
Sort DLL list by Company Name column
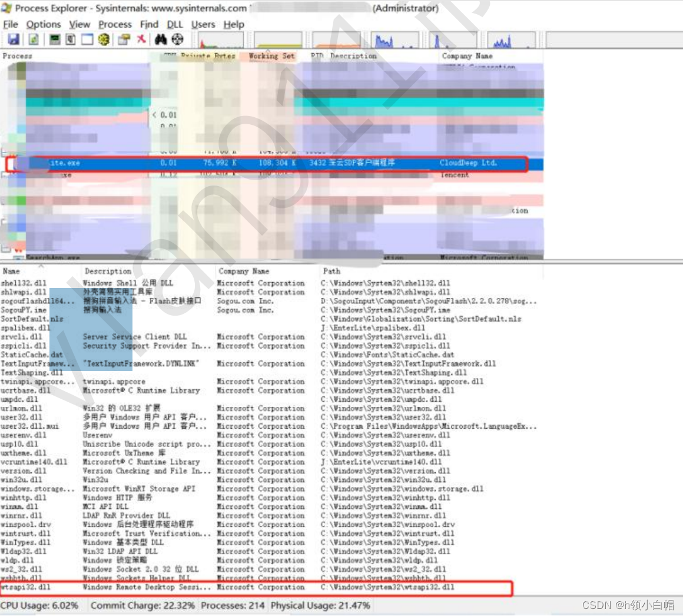tap(244, 271)
